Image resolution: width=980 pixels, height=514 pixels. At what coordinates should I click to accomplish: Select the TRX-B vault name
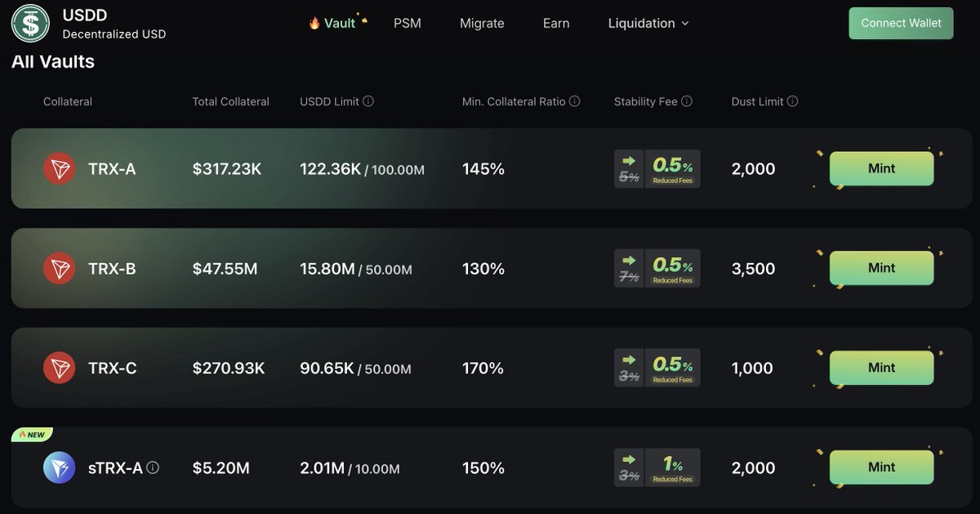tap(112, 269)
